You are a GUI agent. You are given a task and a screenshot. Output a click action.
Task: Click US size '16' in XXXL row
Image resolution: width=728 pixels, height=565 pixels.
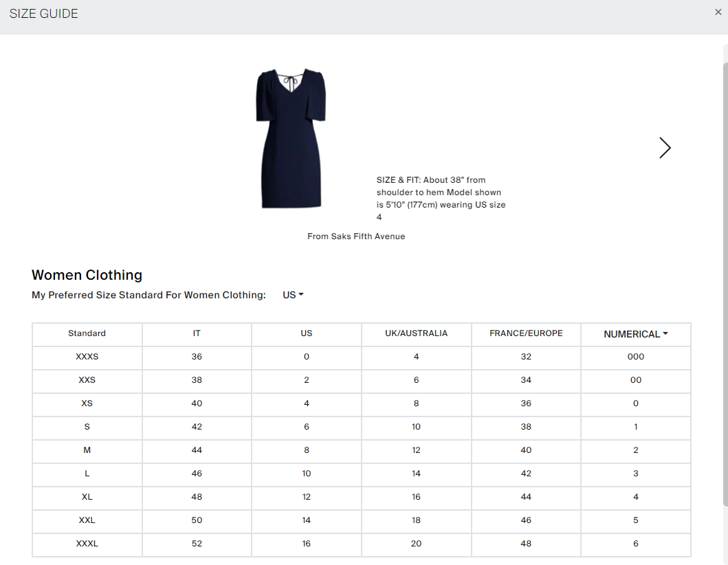tap(307, 544)
